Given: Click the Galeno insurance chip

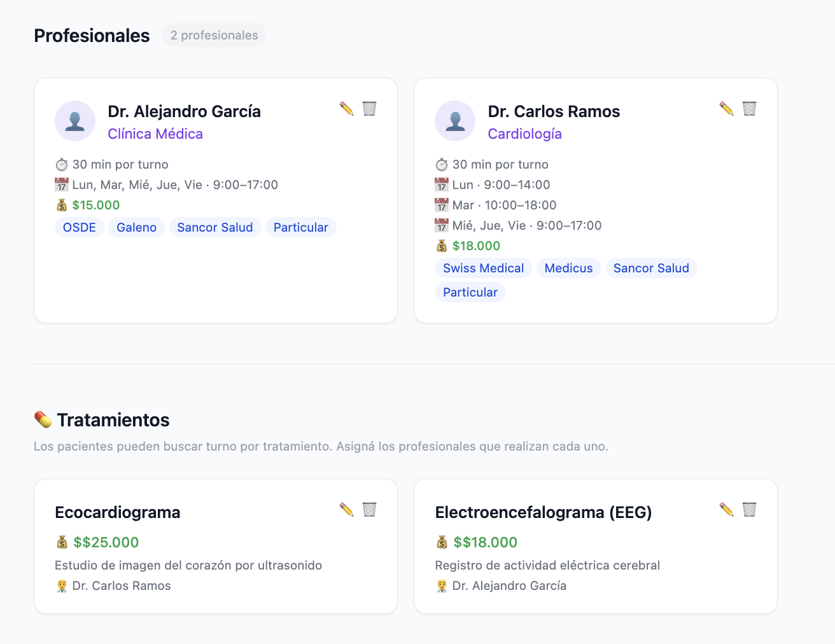Looking at the screenshot, I should pos(136,227).
